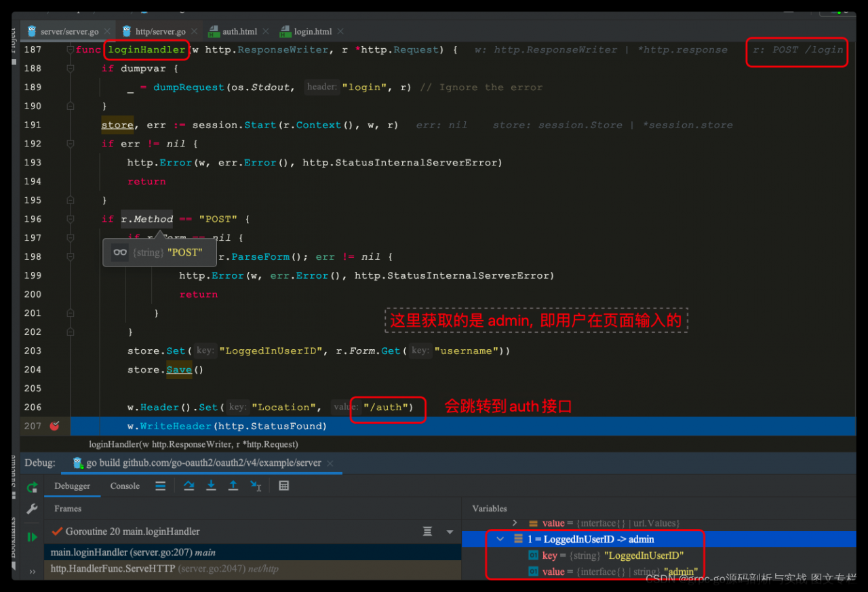Click fold end marker at line 195
The height and width of the screenshot is (592, 868).
tap(70, 200)
